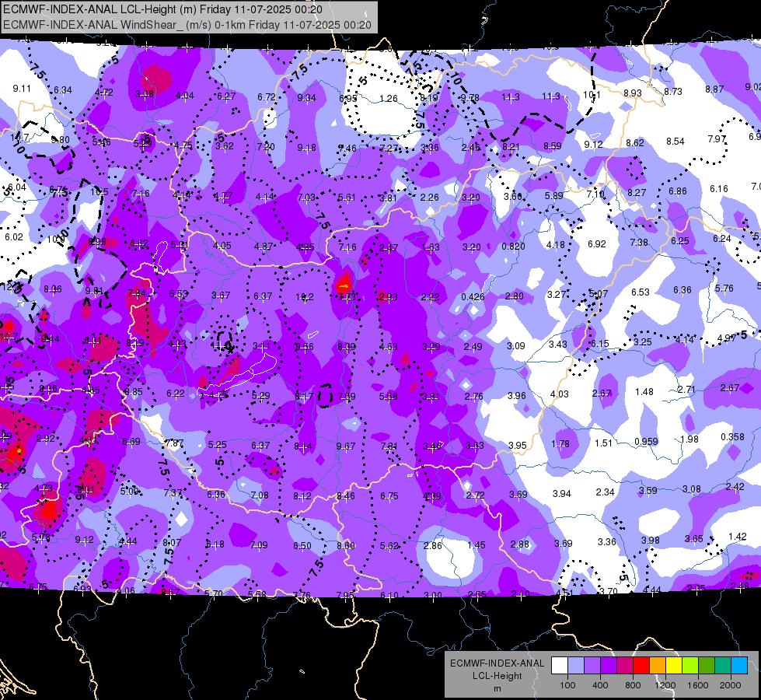Screen dimensions: 761x700
Task: Click the LCL-Height legend title
Action: click(x=497, y=676)
